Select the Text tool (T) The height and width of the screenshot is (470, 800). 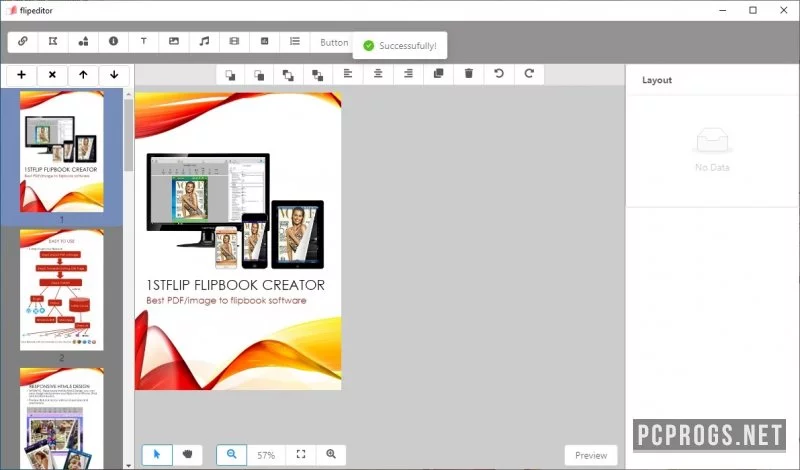[x=144, y=42]
